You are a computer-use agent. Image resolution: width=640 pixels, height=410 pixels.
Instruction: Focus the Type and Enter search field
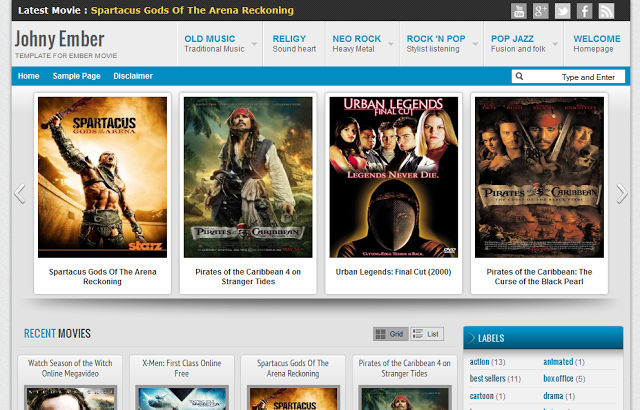[568, 76]
